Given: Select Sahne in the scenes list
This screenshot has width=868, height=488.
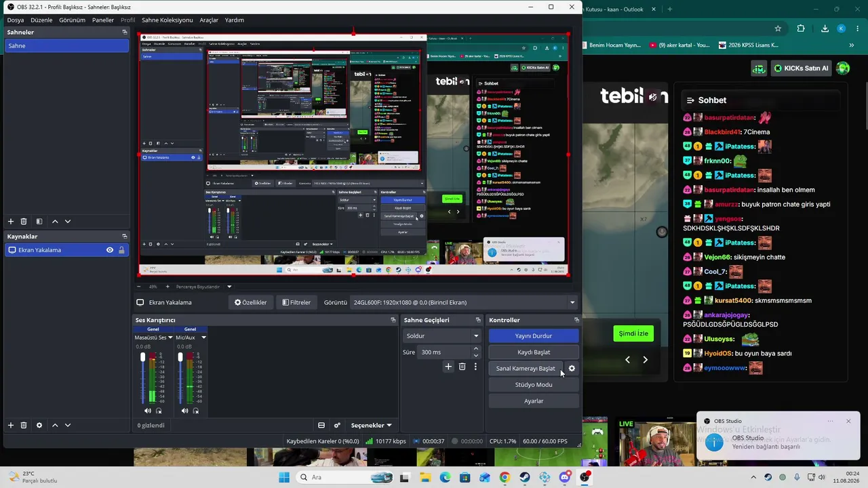Looking at the screenshot, I should click(66, 45).
